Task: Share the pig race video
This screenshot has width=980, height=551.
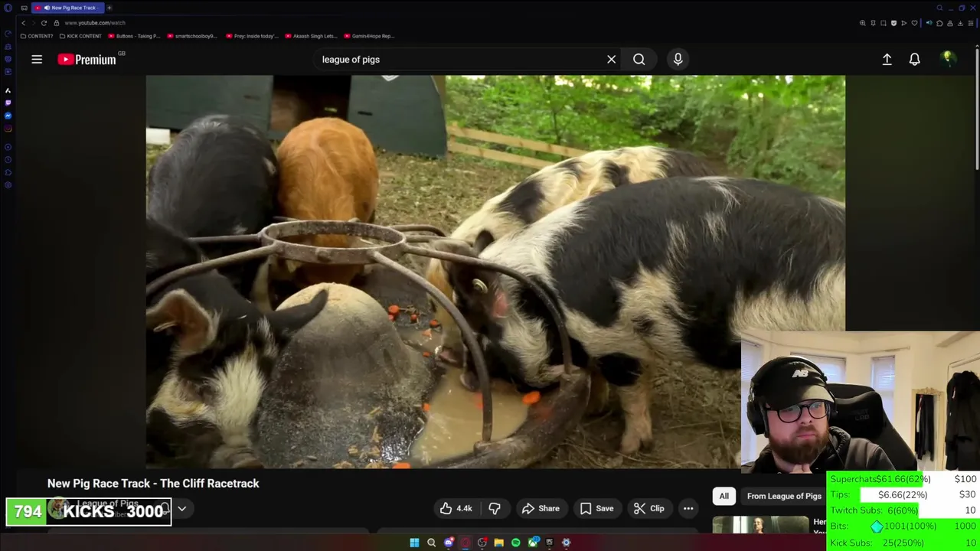Action: pyautogui.click(x=541, y=508)
